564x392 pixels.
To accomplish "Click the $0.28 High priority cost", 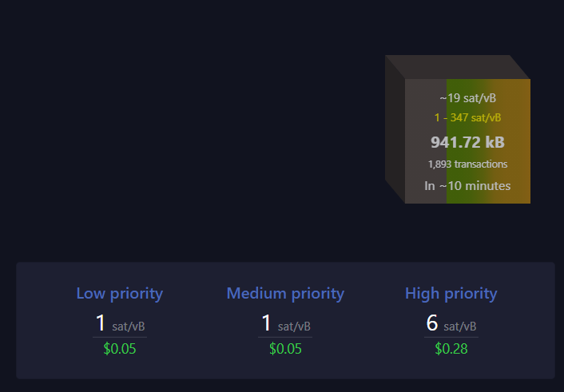I will click(451, 348).
